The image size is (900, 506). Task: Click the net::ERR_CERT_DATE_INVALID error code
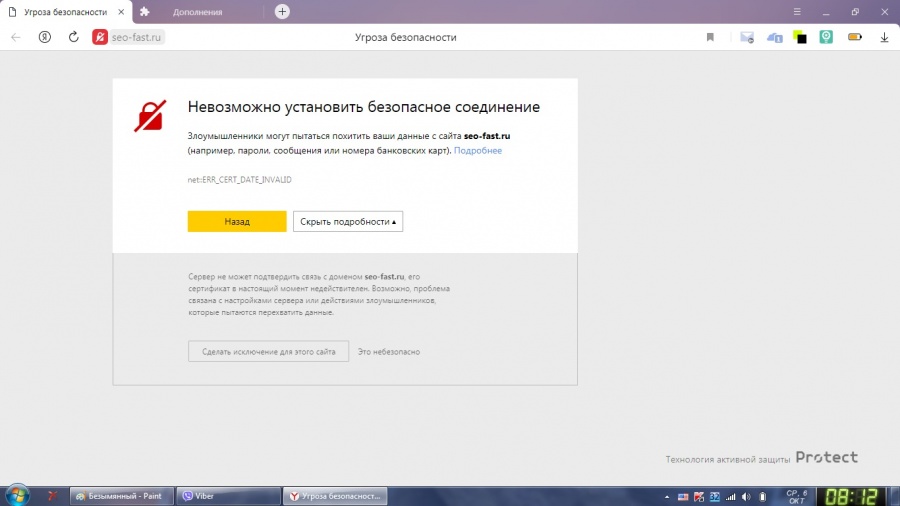[239, 180]
